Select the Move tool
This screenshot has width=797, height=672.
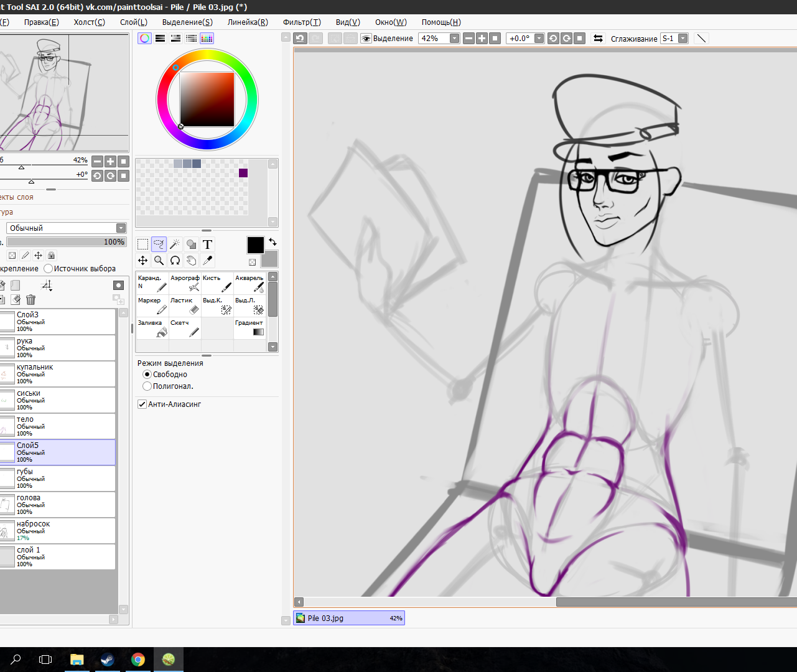[x=142, y=261]
